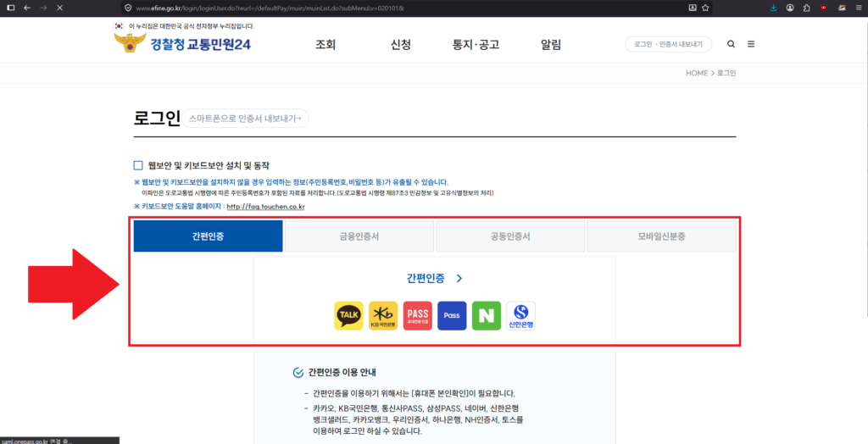868x444 pixels.
Task: Open the faq.touchen.co.kr help link
Action: [x=265, y=207]
